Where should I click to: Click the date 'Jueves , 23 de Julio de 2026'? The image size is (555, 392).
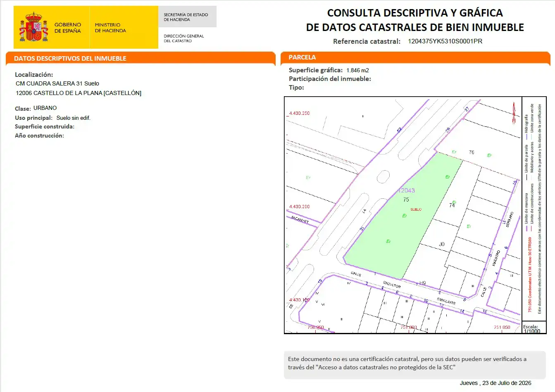click(x=495, y=383)
